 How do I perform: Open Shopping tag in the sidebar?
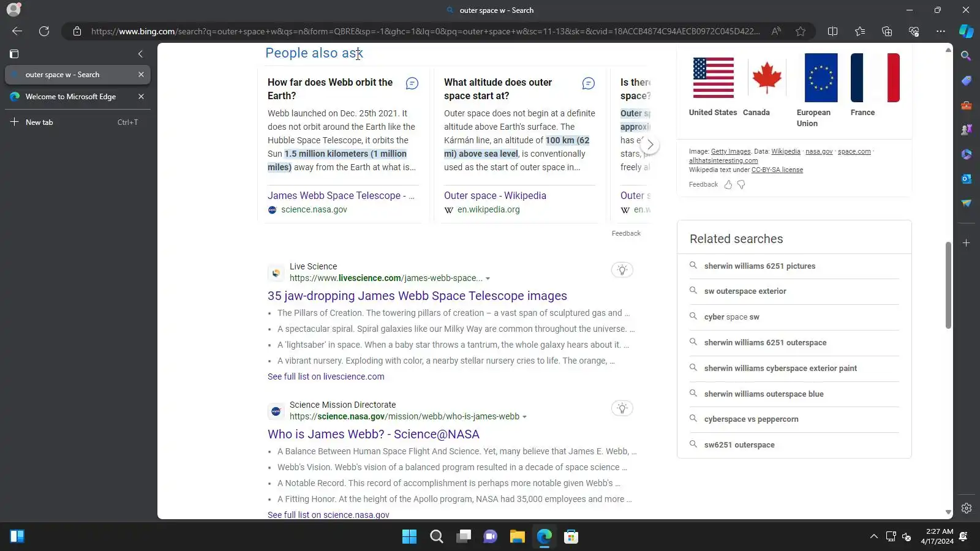(967, 81)
